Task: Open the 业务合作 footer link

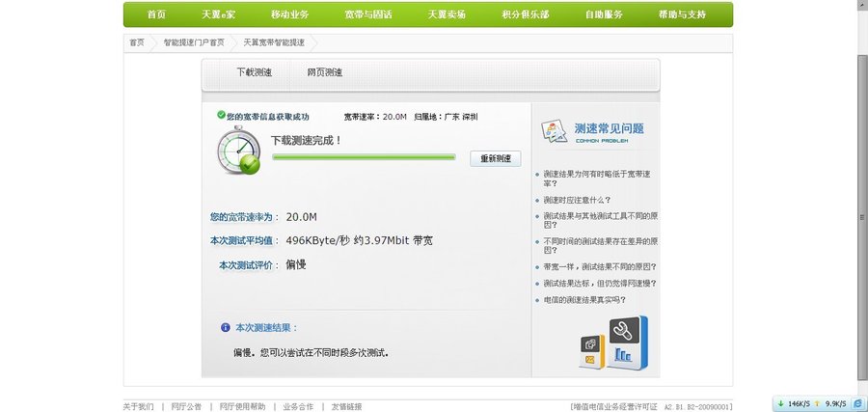Action: [x=298, y=406]
